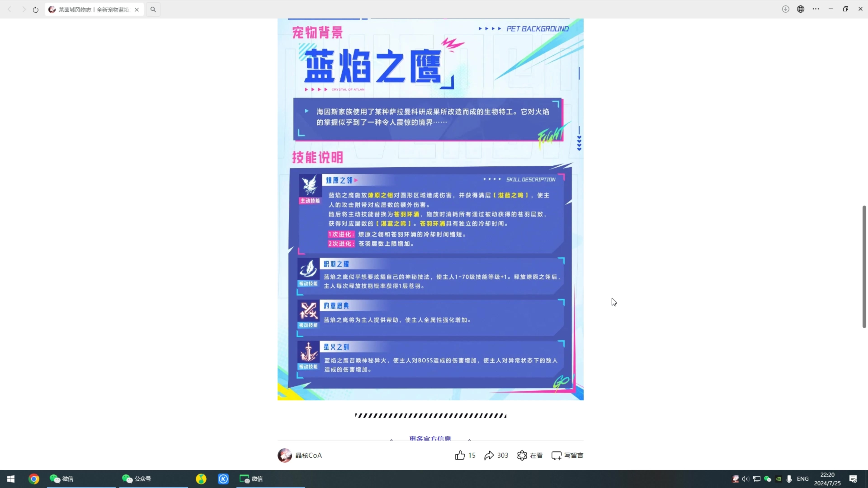Open Chrome from the taskbar
The image size is (868, 488).
coord(34,479)
